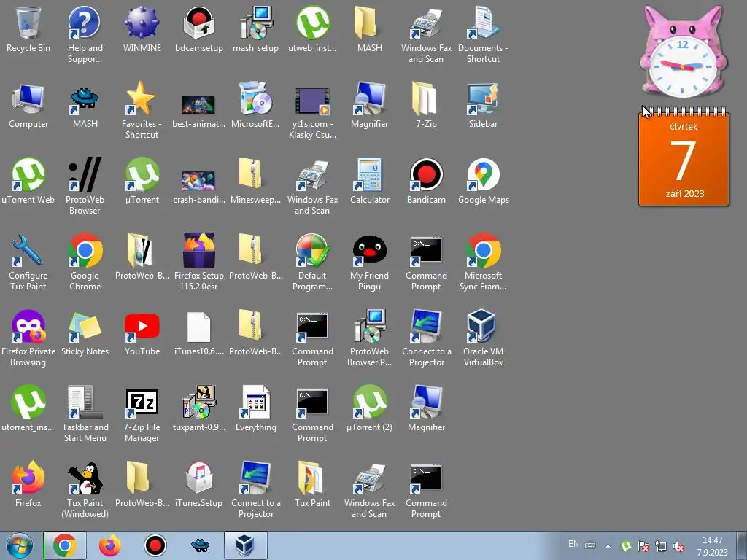Image resolution: width=747 pixels, height=560 pixels.
Task: Select the tuxpaint-0.9... installer icon
Action: point(198,408)
